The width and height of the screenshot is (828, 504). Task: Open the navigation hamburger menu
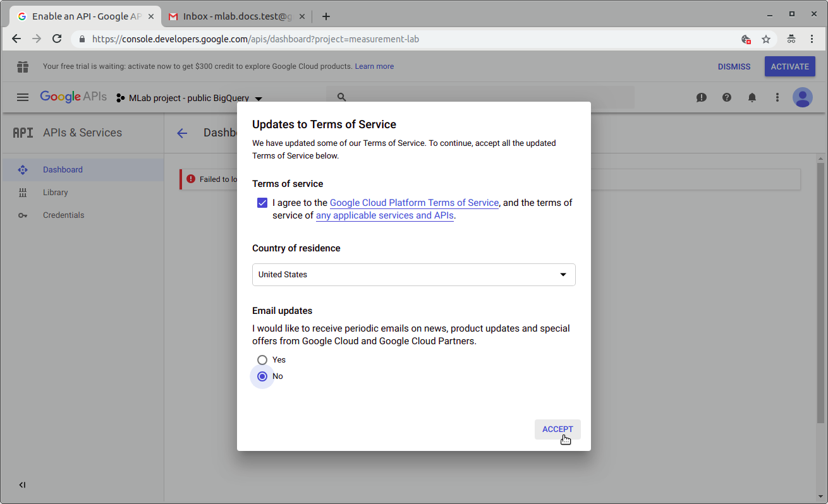23,97
